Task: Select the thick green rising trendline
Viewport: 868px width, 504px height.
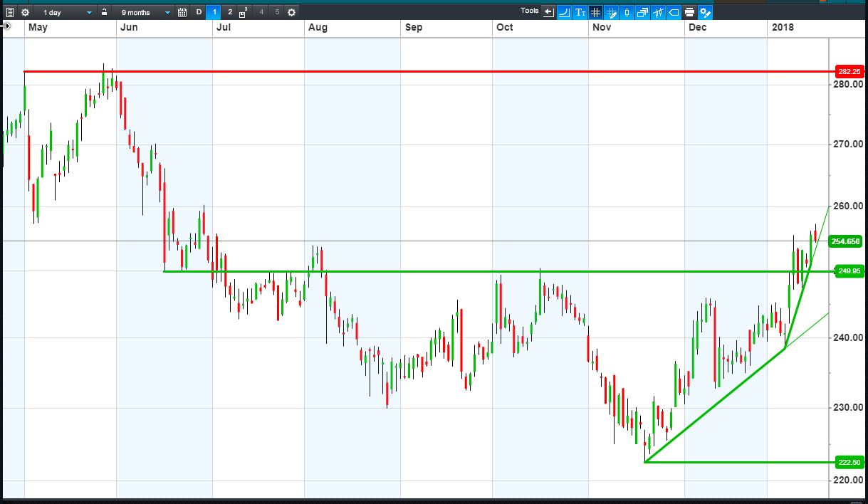Action: [714, 404]
